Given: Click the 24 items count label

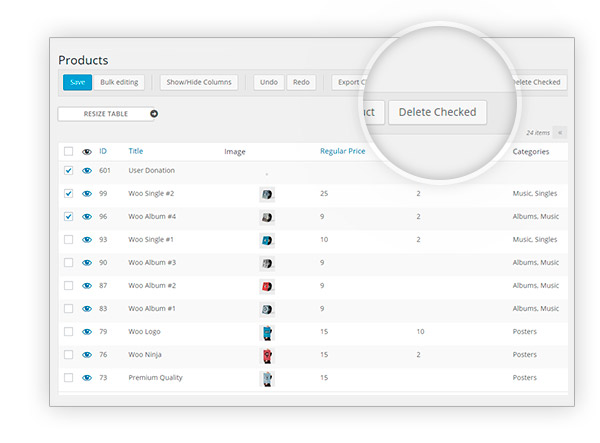Looking at the screenshot, I should coord(538,133).
